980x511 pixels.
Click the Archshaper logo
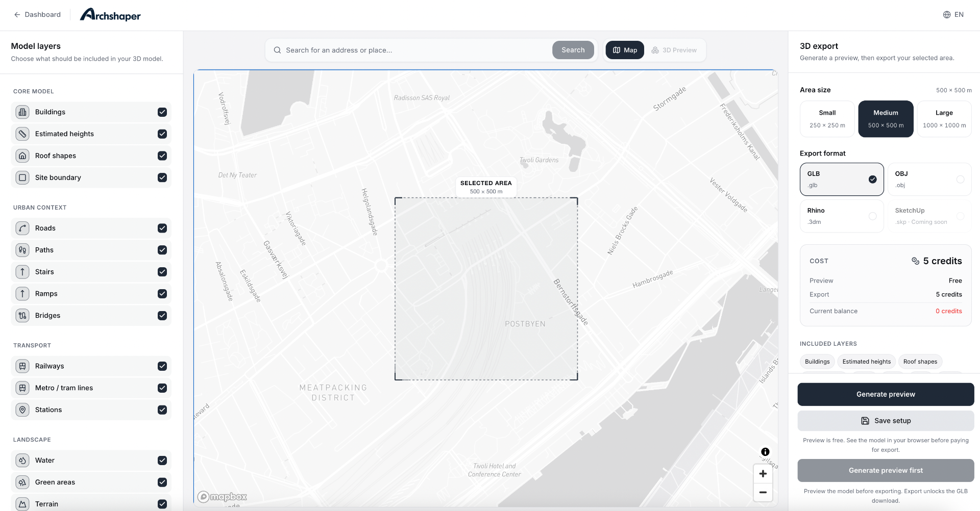point(110,15)
